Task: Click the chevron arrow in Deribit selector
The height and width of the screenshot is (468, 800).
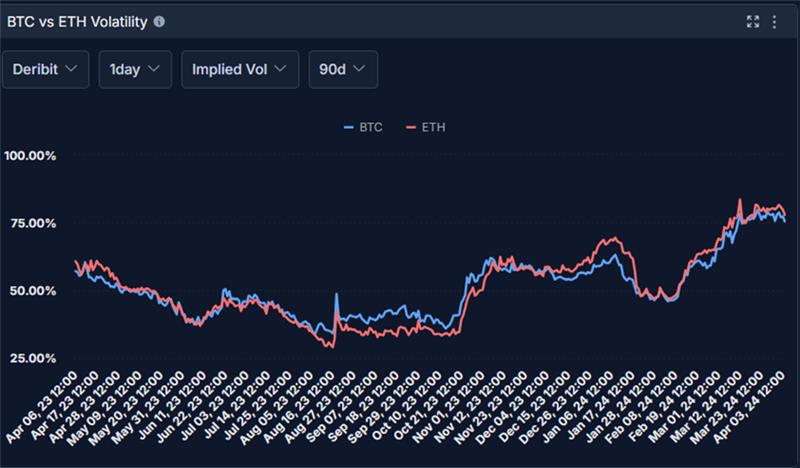Action: point(71,68)
